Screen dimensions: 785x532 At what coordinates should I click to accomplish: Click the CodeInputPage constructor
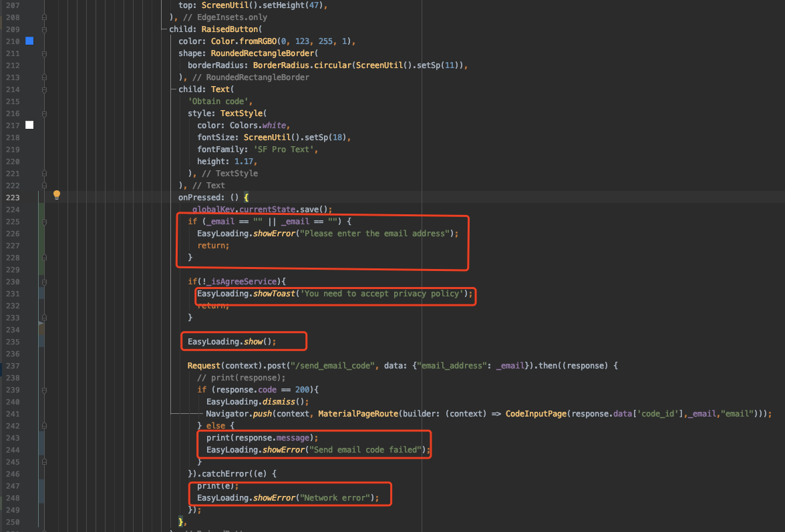[536, 413]
